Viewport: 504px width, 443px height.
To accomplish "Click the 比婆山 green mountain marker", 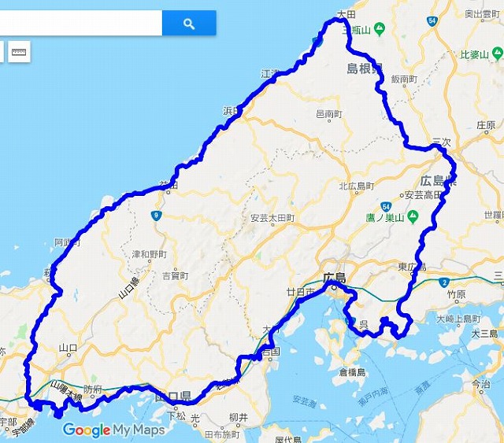I will click(x=498, y=54).
